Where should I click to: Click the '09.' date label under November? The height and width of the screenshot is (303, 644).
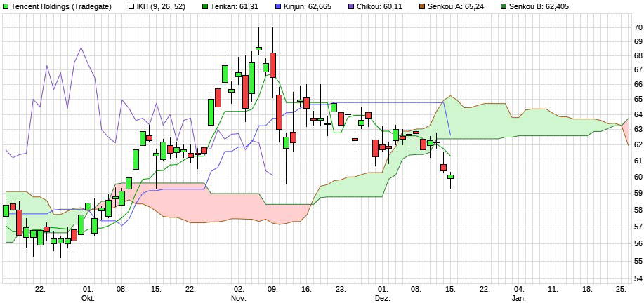click(x=274, y=290)
